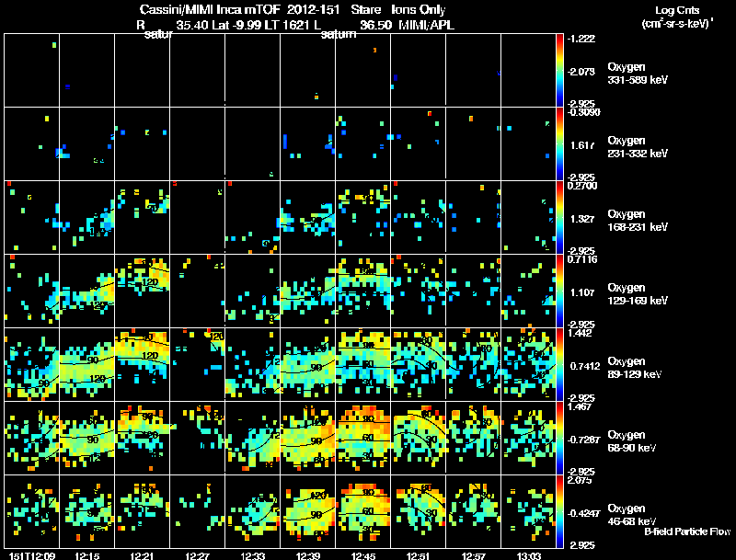
Task: Click the '-1.222' colorbar maximum value
Action: click(x=581, y=39)
